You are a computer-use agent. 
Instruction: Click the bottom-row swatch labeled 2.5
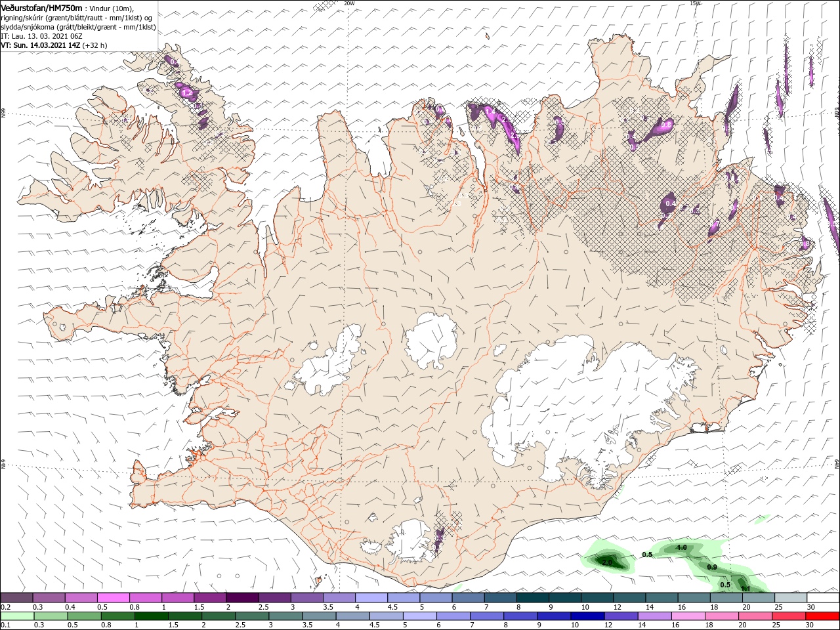click(252, 616)
